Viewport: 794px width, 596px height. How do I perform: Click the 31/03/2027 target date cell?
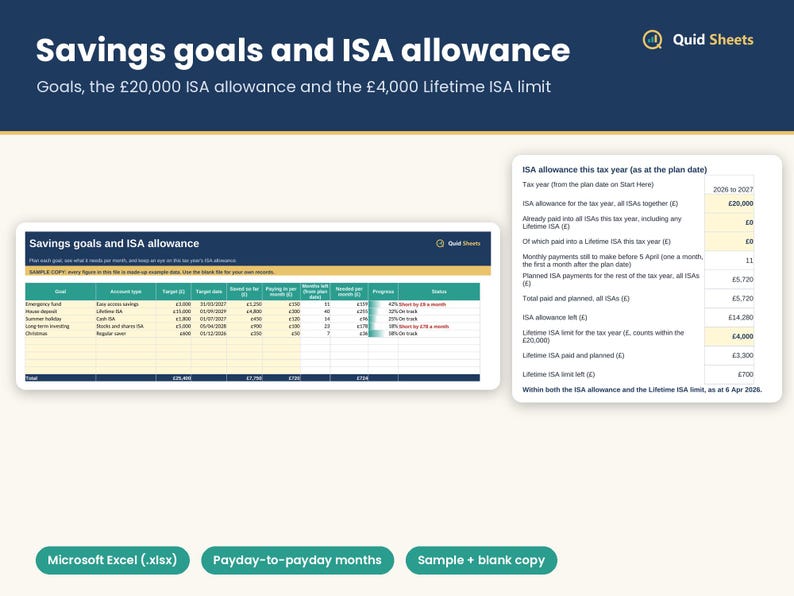coord(209,304)
